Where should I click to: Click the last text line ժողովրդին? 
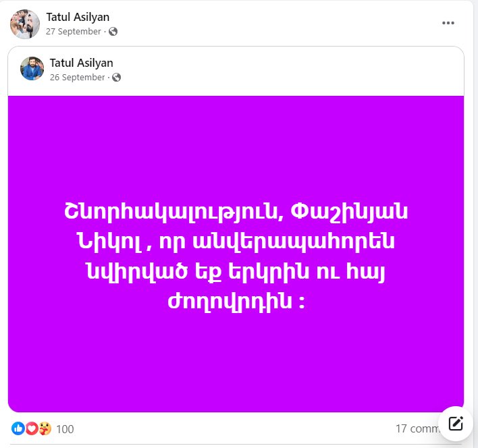236,302
